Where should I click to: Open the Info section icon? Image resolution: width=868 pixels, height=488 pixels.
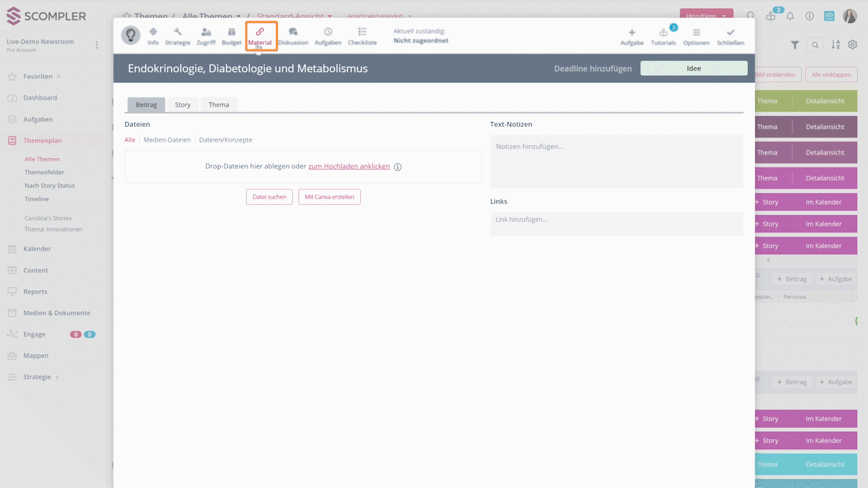[x=153, y=32]
